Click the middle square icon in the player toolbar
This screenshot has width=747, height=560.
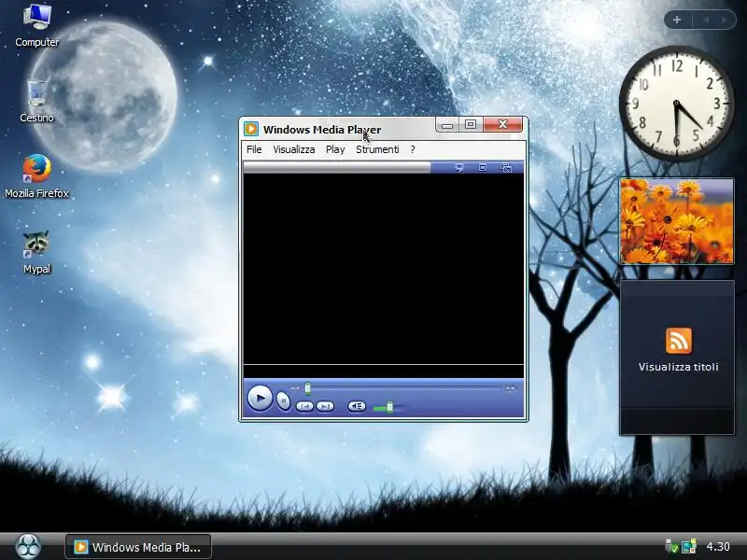click(x=483, y=168)
